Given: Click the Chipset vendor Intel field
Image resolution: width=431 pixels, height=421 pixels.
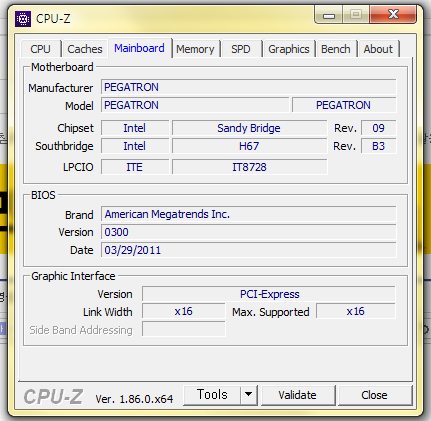Looking at the screenshot, I should 135,128.
